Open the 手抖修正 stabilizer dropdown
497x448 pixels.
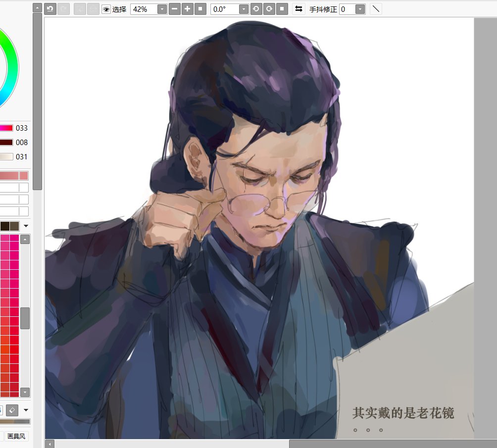pyautogui.click(x=360, y=9)
